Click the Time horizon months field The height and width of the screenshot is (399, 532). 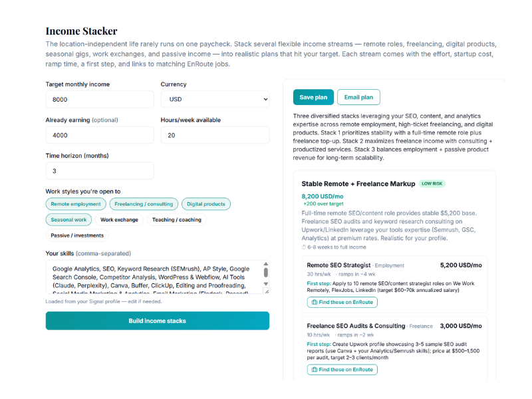100,171
